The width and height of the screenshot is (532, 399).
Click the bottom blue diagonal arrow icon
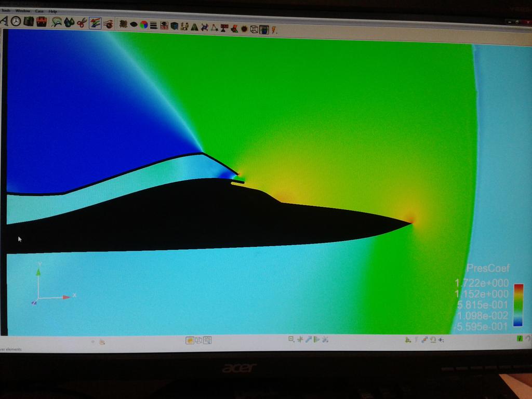309,339
